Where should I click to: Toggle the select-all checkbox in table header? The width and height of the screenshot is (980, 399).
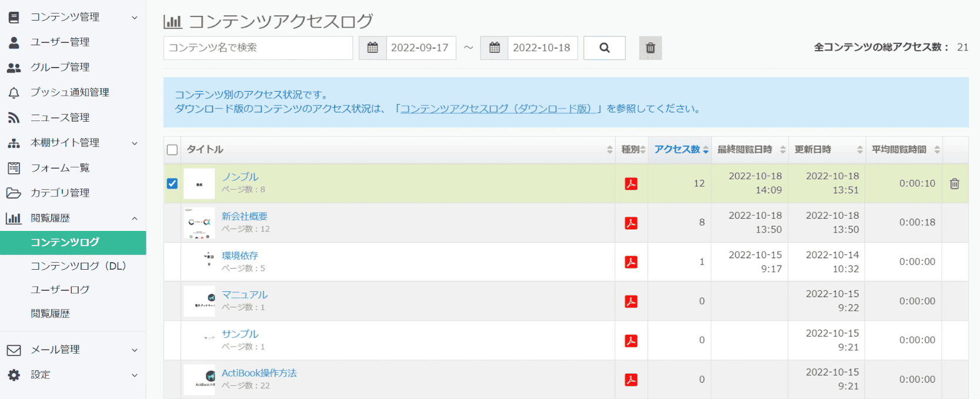coord(172,150)
